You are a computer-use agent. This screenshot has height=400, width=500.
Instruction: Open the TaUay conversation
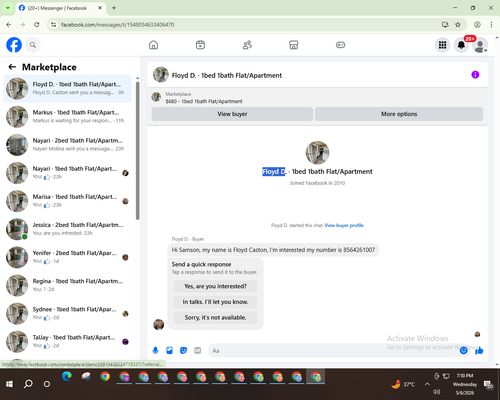tap(67, 342)
